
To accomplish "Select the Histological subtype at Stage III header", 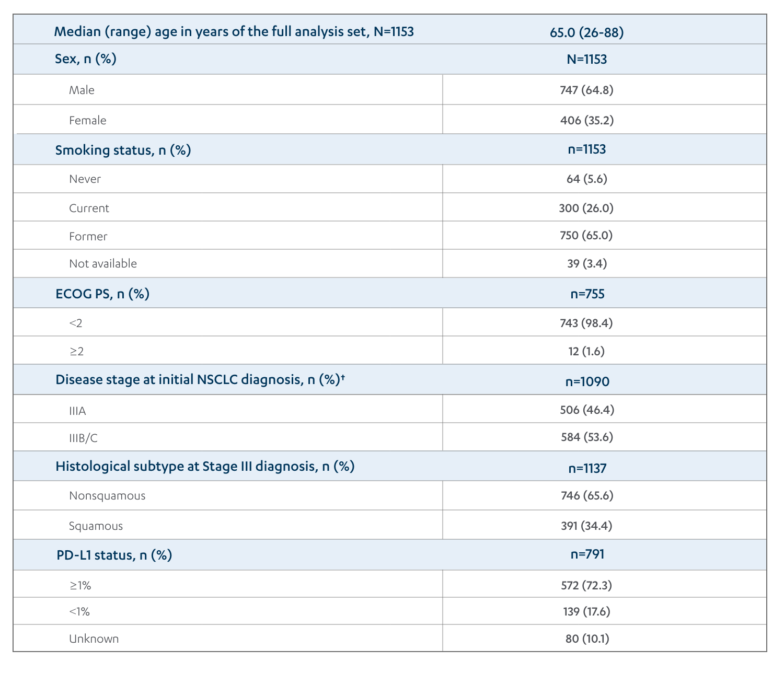I will (205, 466).
